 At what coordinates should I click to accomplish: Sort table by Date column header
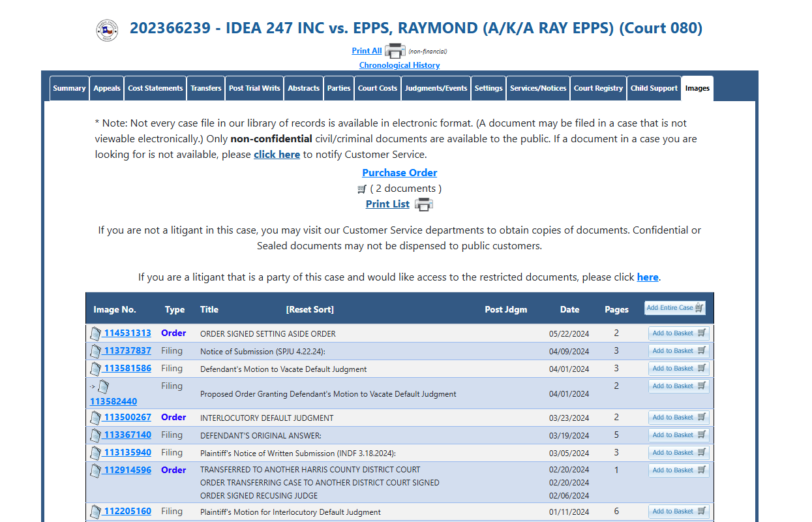(569, 310)
